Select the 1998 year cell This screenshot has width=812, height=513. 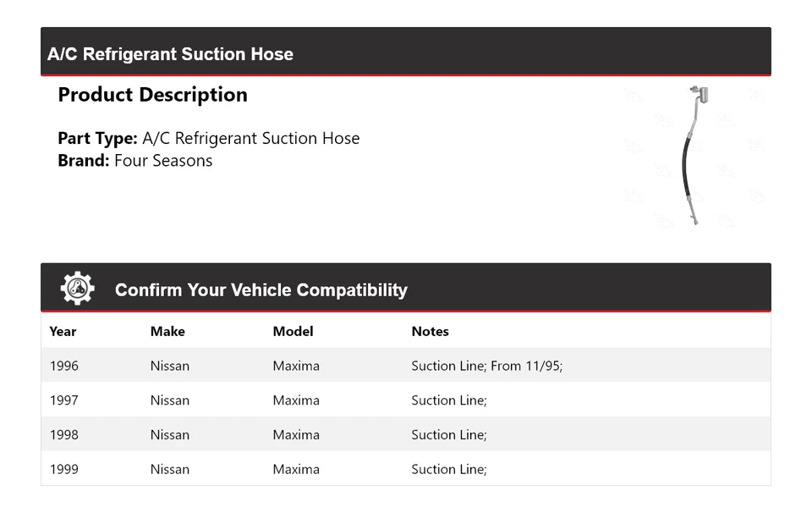64,434
